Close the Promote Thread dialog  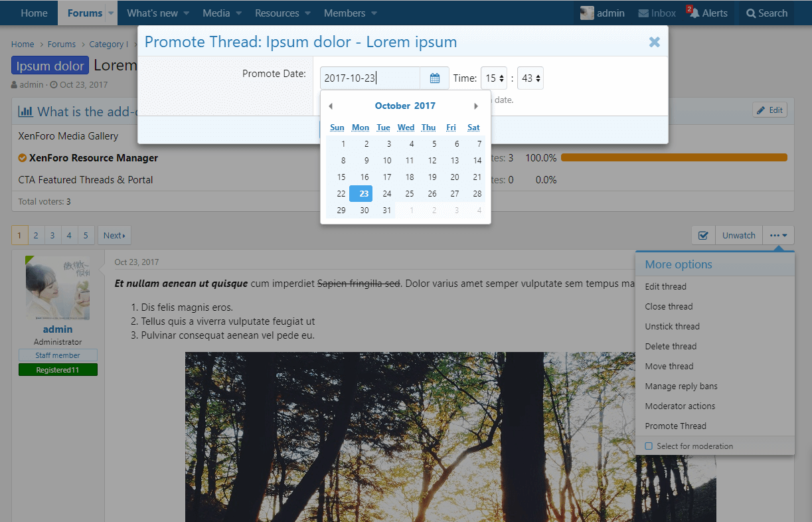point(654,42)
